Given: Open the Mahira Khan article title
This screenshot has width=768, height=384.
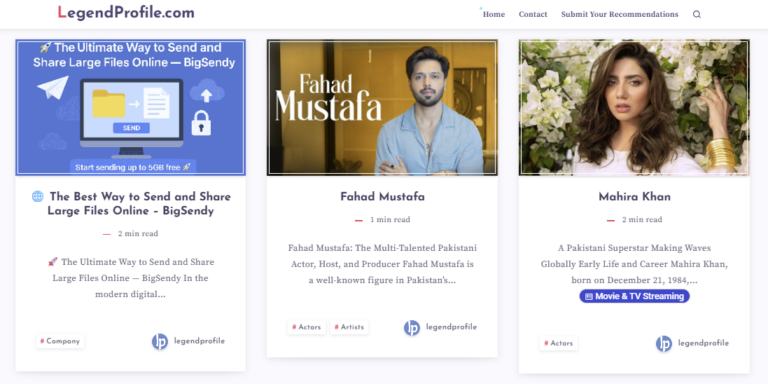Looking at the screenshot, I should [634, 197].
